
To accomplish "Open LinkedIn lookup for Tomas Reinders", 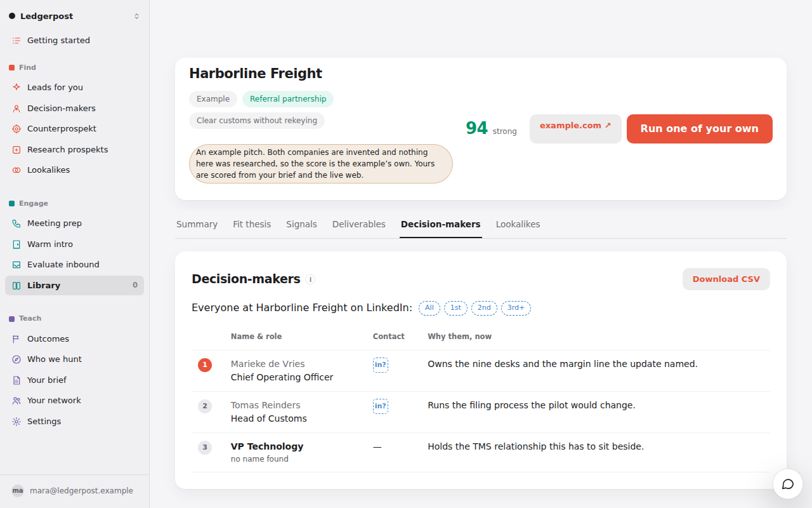I will (x=381, y=406).
